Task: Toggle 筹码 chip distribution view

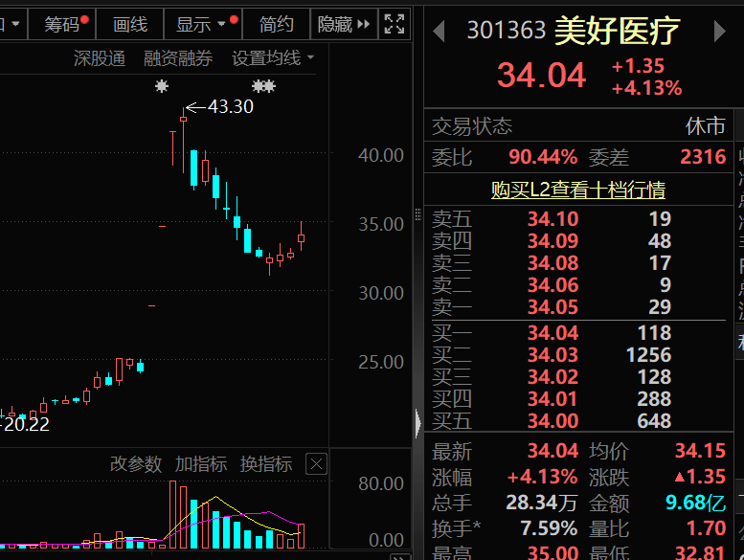Action: [63, 24]
